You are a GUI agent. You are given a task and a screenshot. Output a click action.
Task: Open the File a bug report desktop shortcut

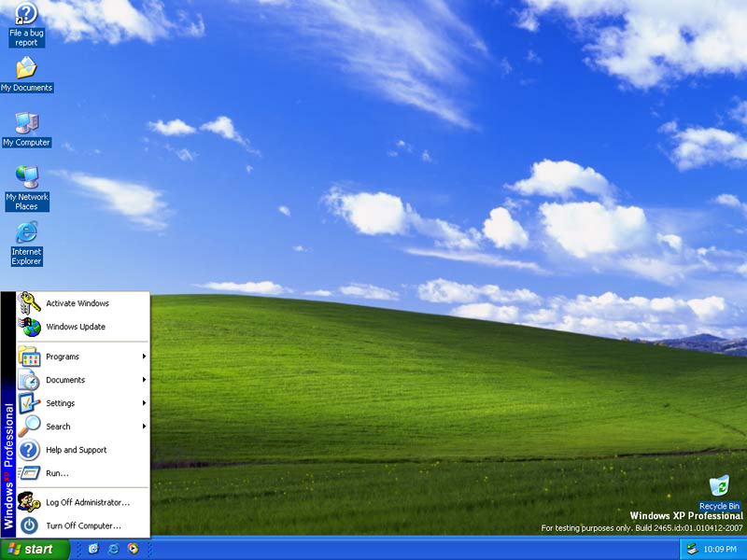click(x=26, y=24)
